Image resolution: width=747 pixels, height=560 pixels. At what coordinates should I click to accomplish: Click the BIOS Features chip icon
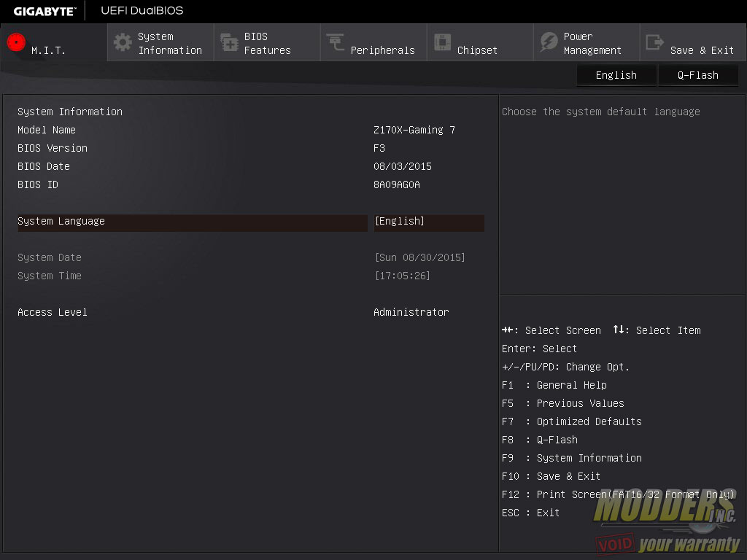(x=229, y=42)
